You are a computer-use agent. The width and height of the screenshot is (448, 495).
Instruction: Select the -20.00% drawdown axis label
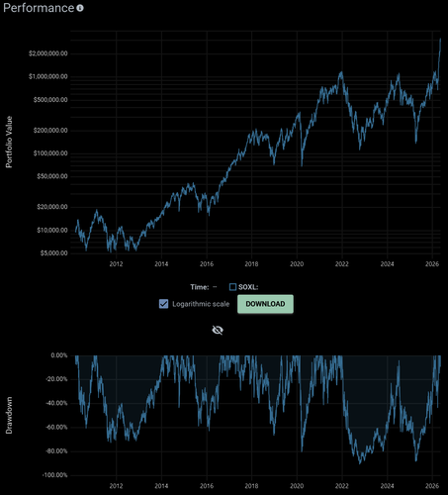(x=56, y=379)
